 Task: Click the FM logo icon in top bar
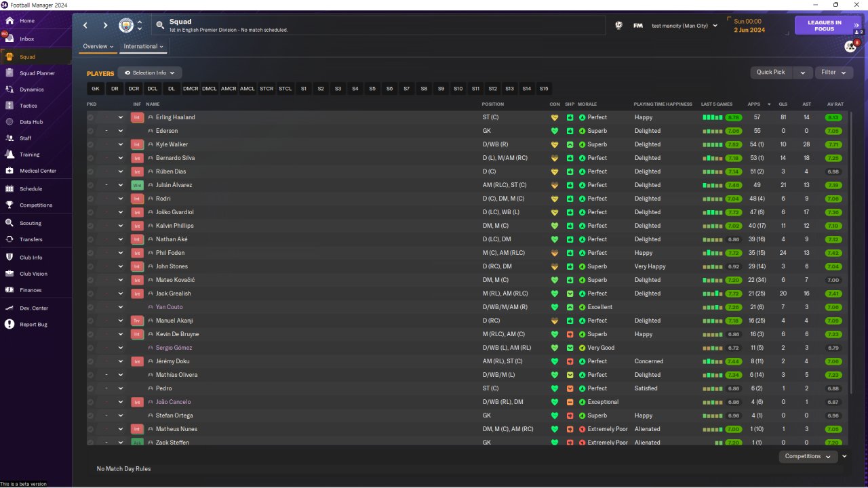(x=638, y=26)
